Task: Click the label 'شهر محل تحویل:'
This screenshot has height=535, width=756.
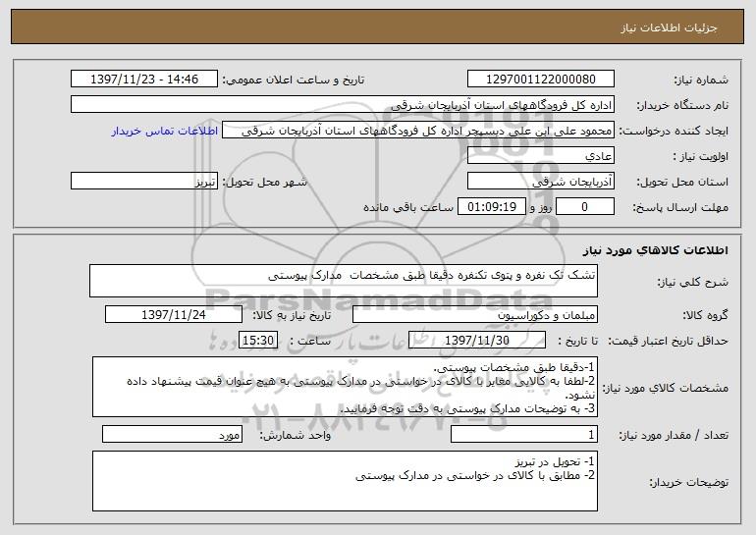Action: pos(264,182)
